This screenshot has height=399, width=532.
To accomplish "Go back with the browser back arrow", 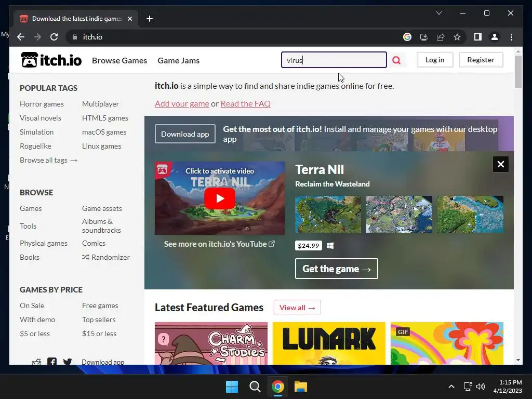I will point(21,37).
